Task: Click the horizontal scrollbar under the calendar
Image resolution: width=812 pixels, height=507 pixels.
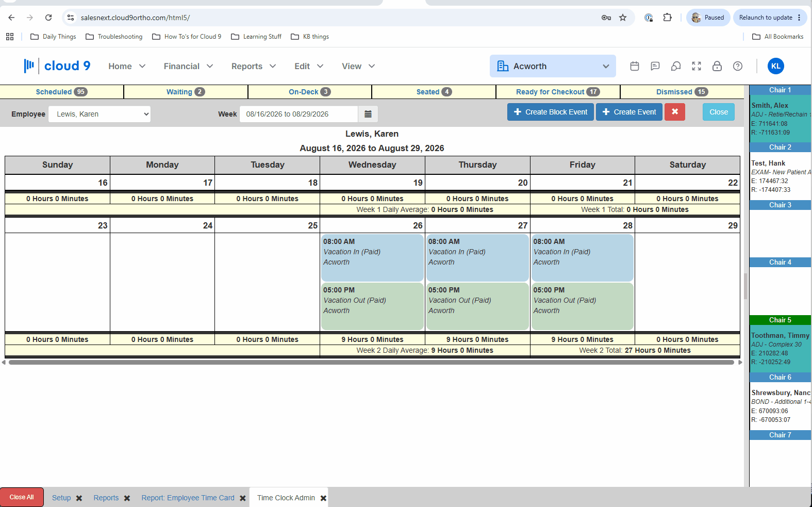Action: click(371, 362)
